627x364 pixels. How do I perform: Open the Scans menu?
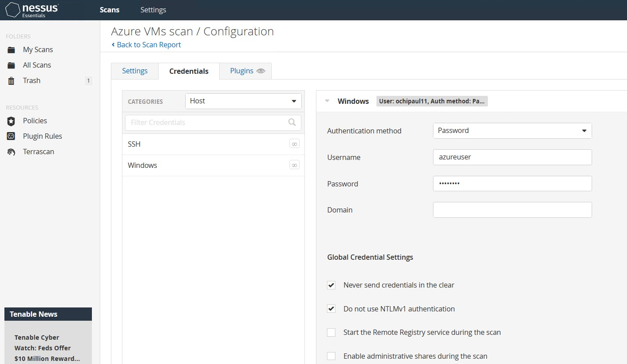110,10
